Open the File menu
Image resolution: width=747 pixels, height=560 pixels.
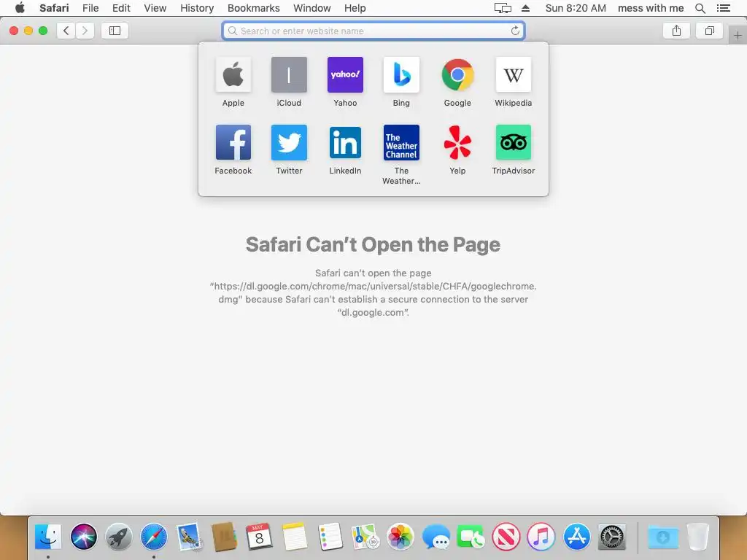pos(90,8)
